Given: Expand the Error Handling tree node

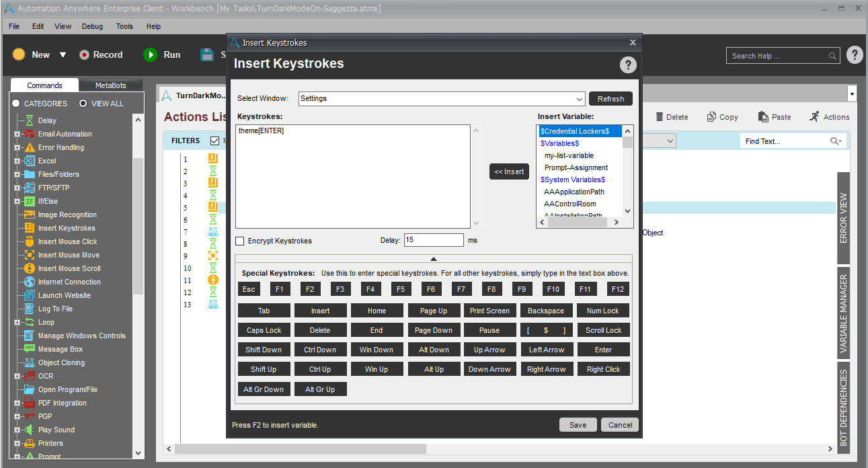Looking at the screenshot, I should [x=17, y=147].
